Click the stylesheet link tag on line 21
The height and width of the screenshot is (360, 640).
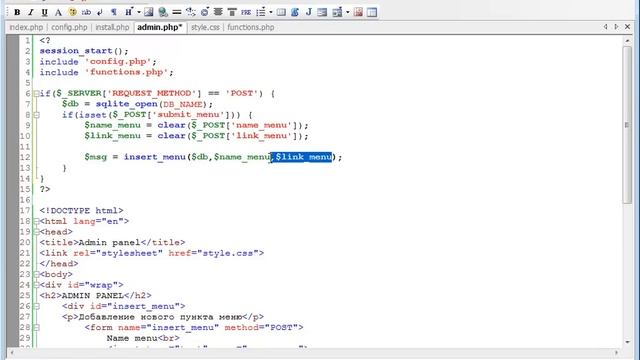point(152,253)
